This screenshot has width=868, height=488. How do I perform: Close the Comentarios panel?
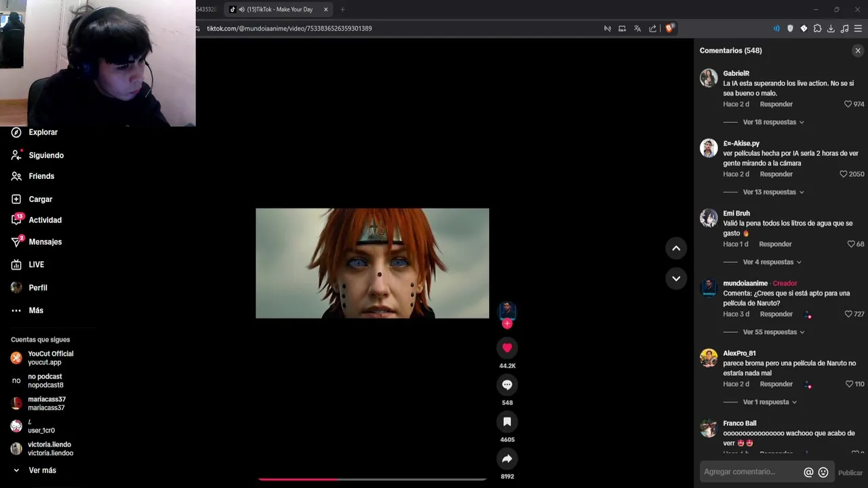857,51
